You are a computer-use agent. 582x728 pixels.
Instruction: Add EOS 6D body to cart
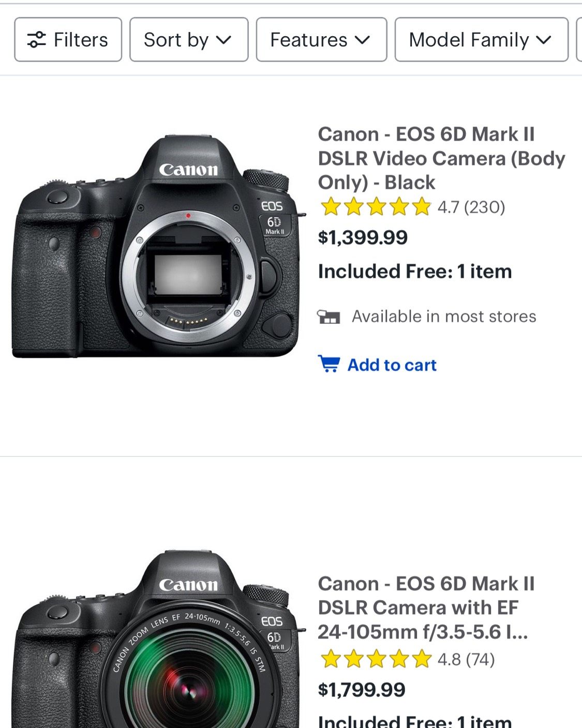tap(392, 365)
